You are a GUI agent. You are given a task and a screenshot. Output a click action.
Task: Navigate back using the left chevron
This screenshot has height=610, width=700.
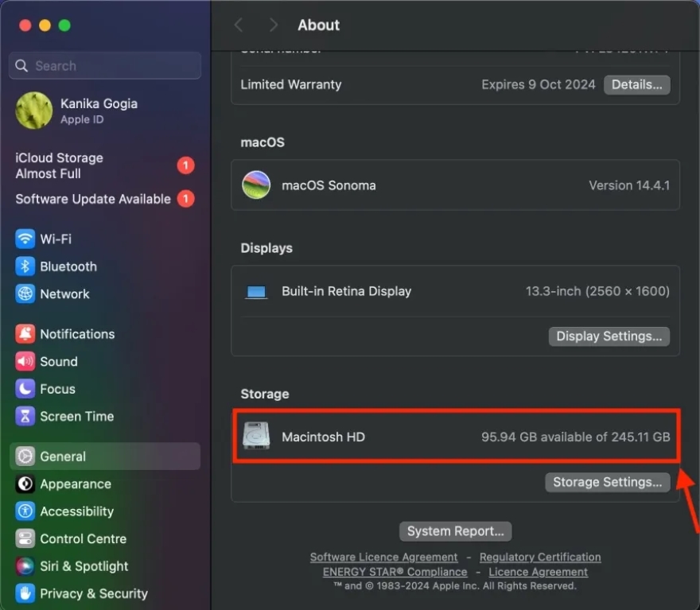pyautogui.click(x=239, y=25)
